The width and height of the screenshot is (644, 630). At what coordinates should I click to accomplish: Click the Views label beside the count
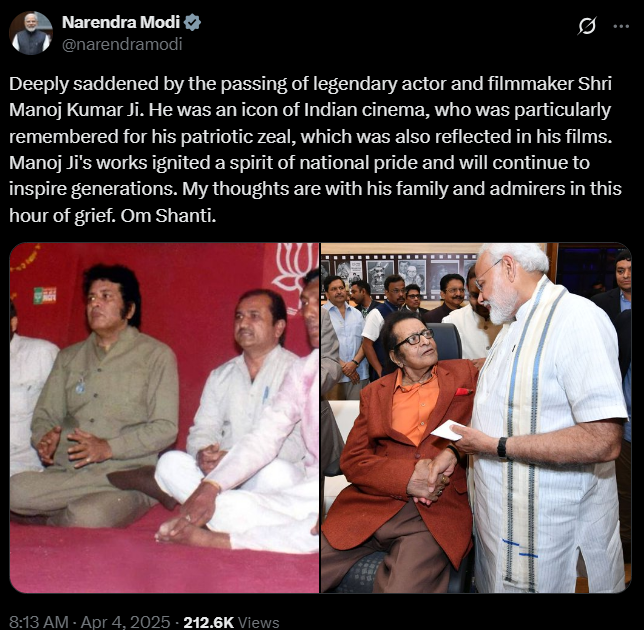[x=258, y=622]
